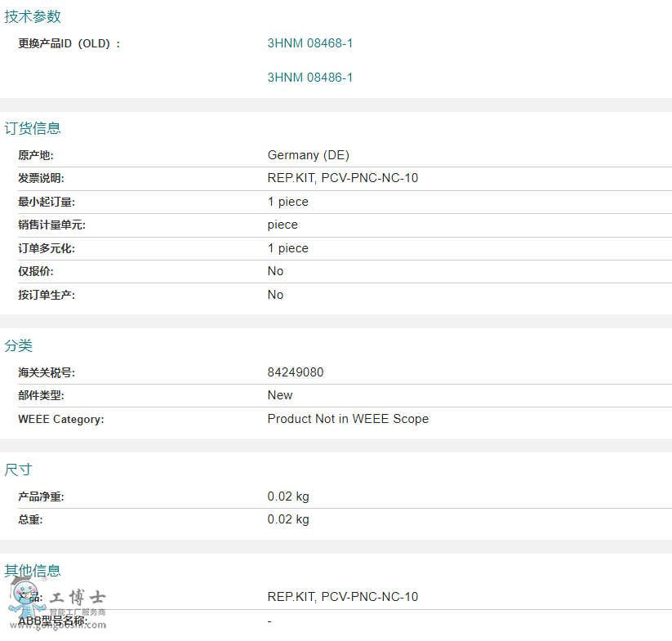Select the 分类 section heading
This screenshot has height=641, width=672.
coord(19,345)
